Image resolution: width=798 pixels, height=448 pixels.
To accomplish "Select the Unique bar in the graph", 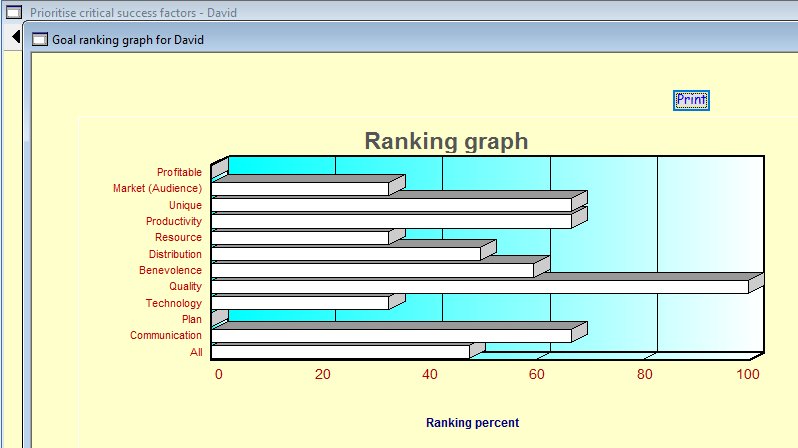I will (x=391, y=205).
